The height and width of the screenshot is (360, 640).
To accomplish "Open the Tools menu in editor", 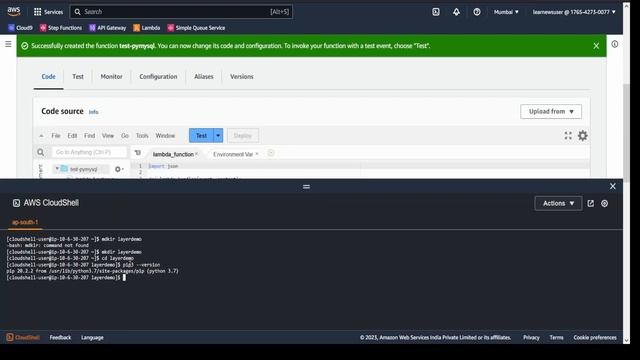I will click(142, 136).
